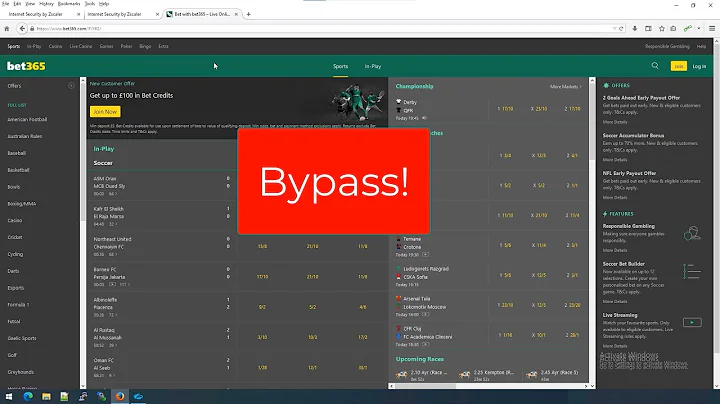Open the browser History menu
The height and width of the screenshot is (404, 720).
click(x=46, y=4)
